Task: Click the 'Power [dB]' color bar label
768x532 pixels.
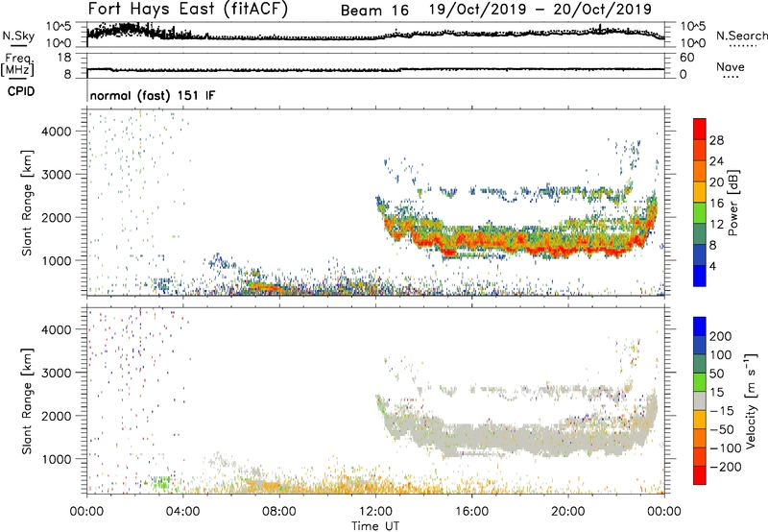Action: [x=733, y=203]
